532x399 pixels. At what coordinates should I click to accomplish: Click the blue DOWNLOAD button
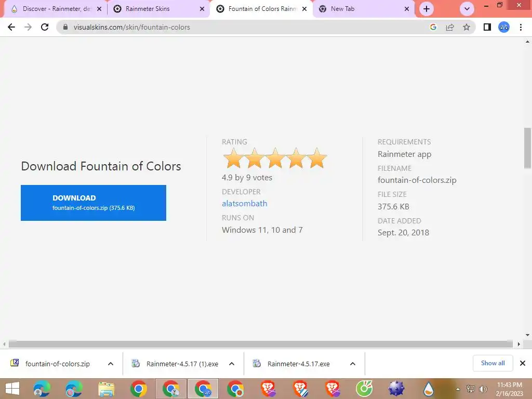click(94, 203)
